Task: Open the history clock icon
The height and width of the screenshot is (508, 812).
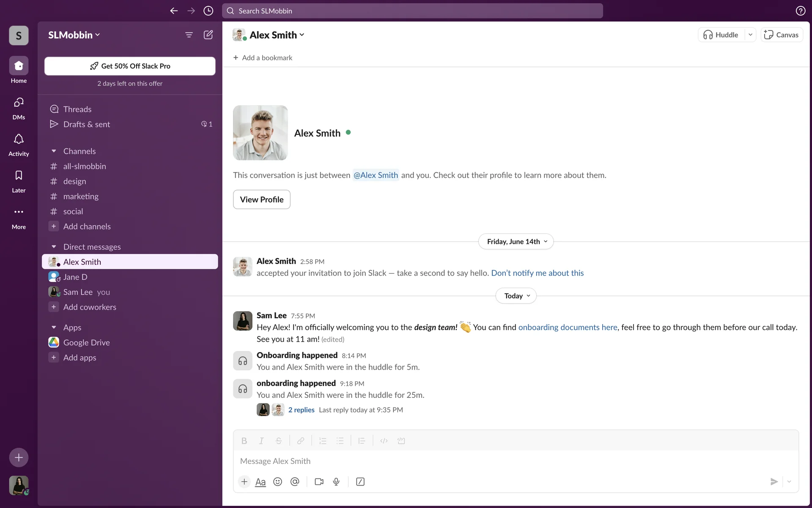Action: tap(208, 11)
